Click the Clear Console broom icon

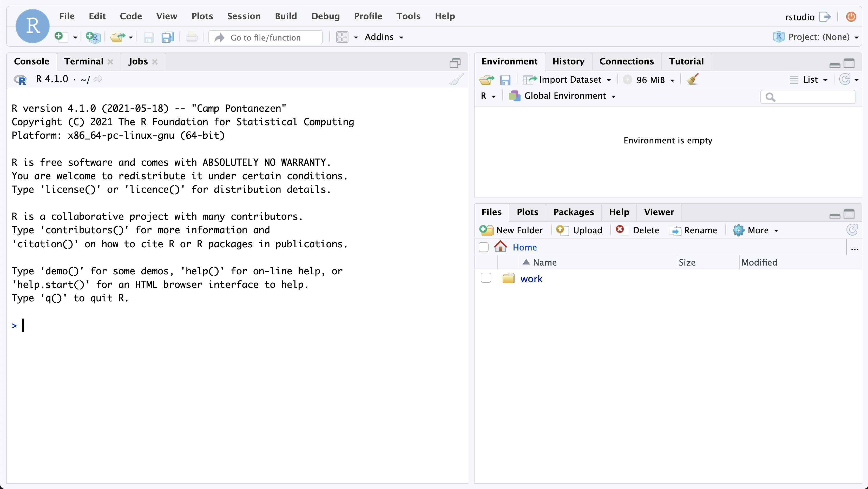pos(457,80)
